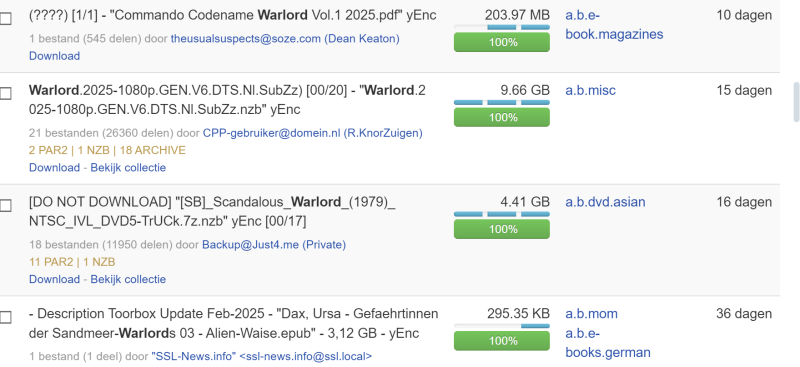Open the a.b.mom newsgroup link
Viewport: 800px width, 367px height.
click(x=591, y=313)
